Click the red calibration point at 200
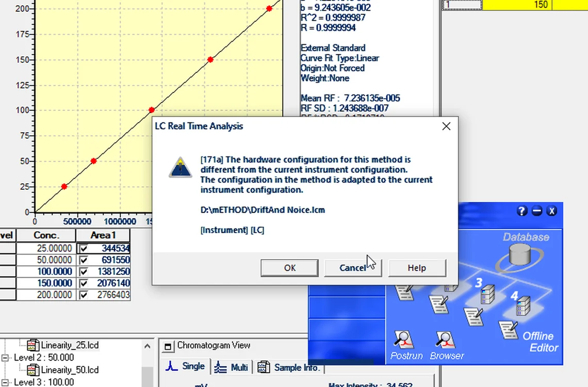This screenshot has height=387, width=588. (269, 8)
